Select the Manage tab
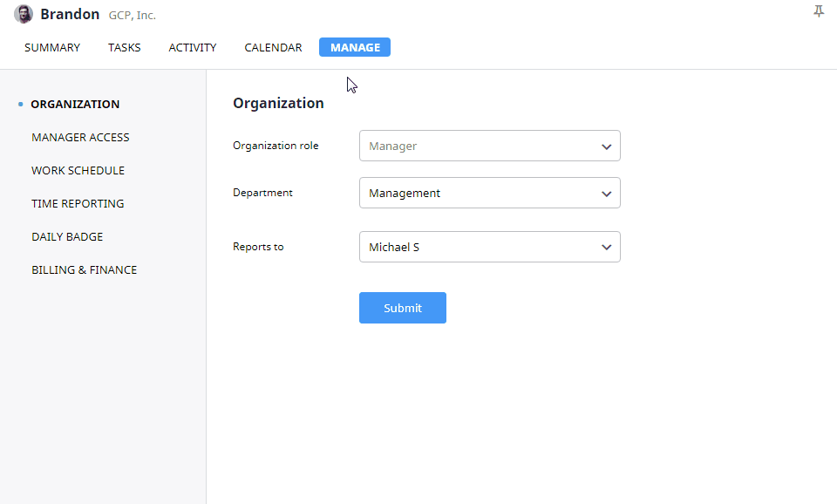This screenshot has height=504, width=837. (x=355, y=48)
